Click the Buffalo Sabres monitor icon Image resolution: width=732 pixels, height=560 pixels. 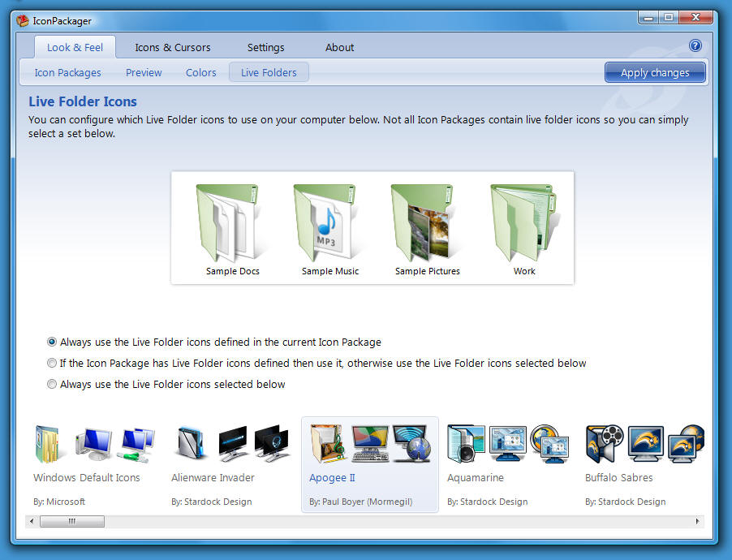tap(646, 444)
